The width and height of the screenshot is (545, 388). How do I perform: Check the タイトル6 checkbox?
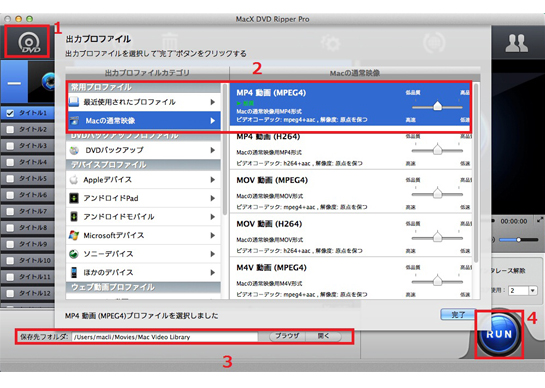tap(10, 195)
